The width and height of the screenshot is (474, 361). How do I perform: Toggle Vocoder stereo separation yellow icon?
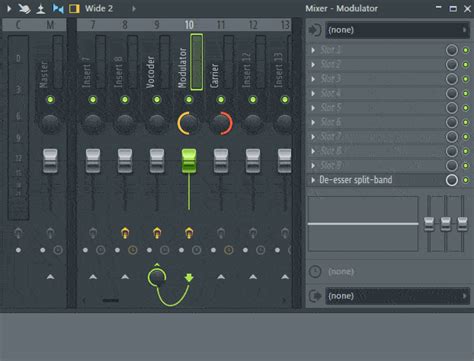coord(157,233)
